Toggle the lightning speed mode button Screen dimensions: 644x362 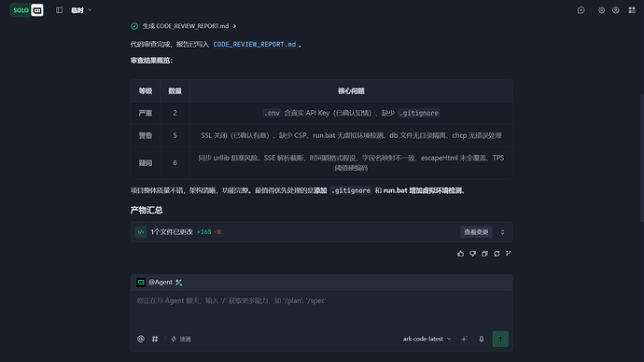coord(181,339)
